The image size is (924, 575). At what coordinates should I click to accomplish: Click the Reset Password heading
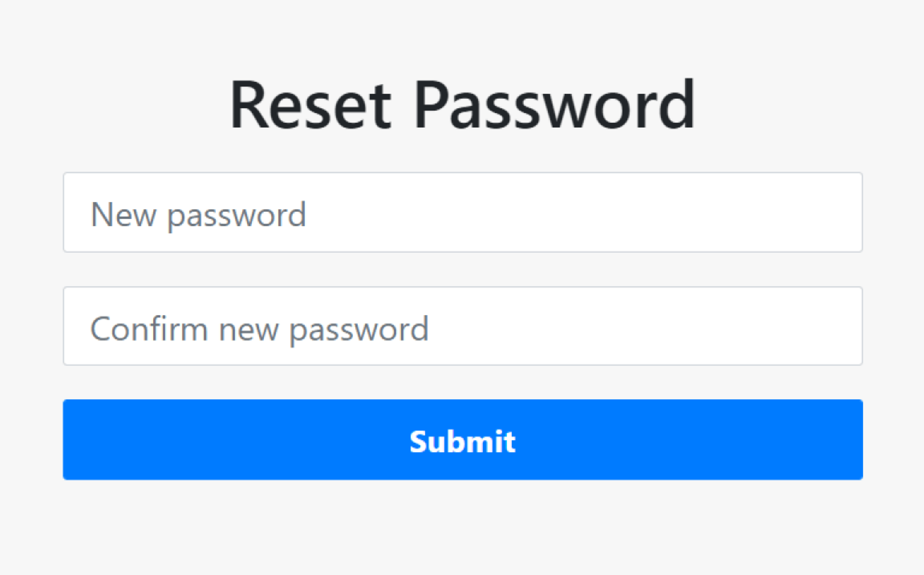click(x=462, y=105)
